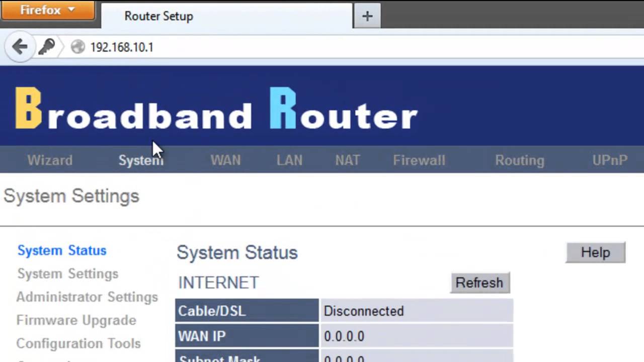Screen dimensions: 644x362
Task: Open System Settings sidebar link
Action: tap(68, 274)
